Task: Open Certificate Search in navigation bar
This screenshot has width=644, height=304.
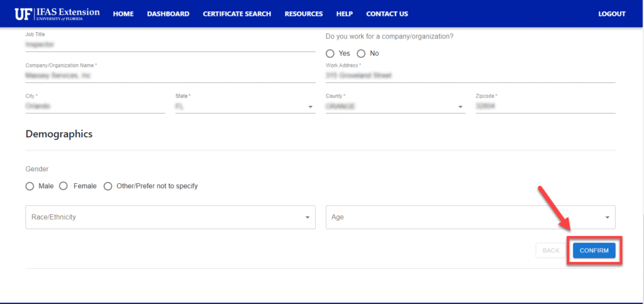Action: [236, 14]
